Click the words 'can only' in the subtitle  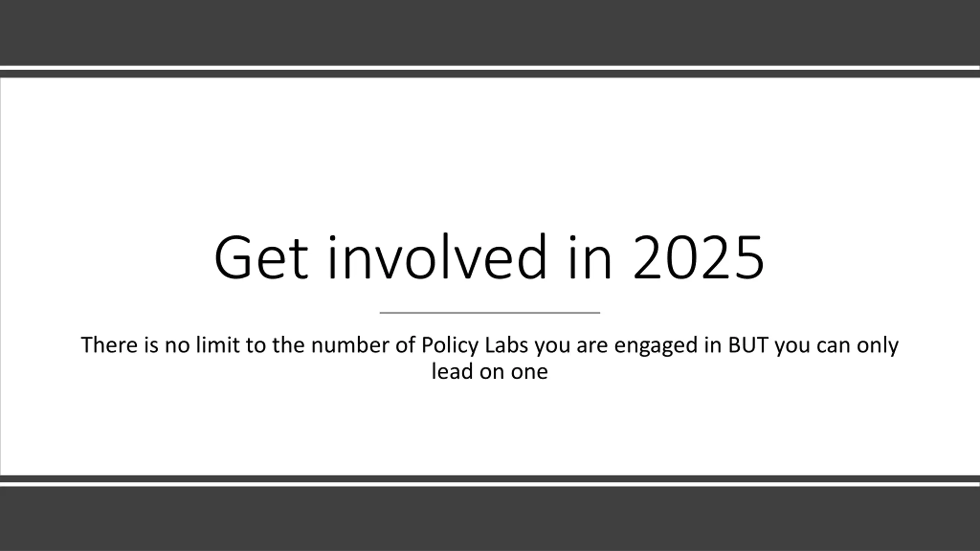(x=857, y=346)
